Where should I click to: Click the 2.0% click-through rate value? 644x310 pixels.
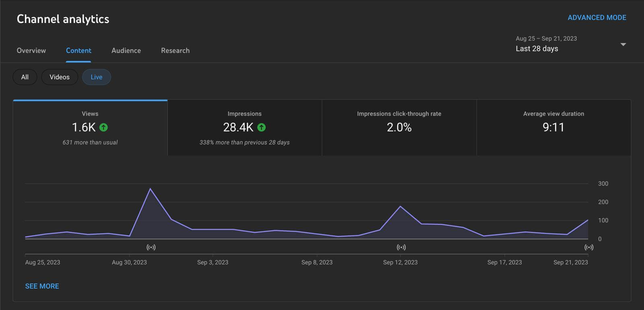(399, 127)
